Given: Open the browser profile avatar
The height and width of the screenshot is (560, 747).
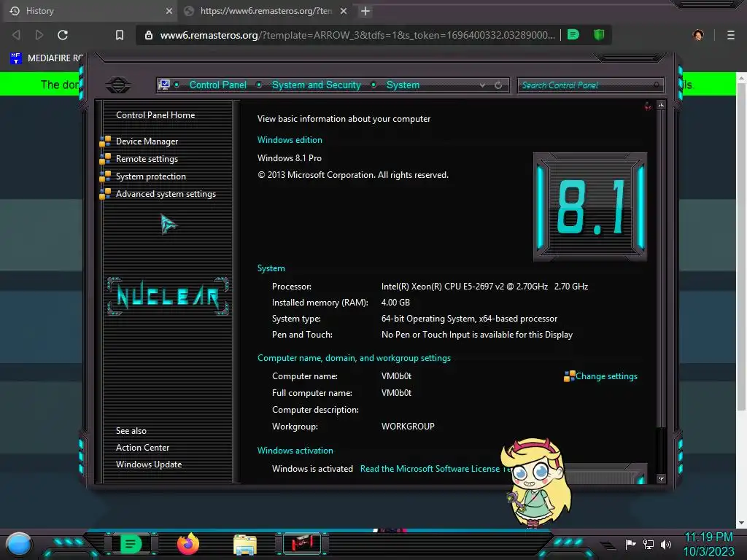Looking at the screenshot, I should pos(698,35).
